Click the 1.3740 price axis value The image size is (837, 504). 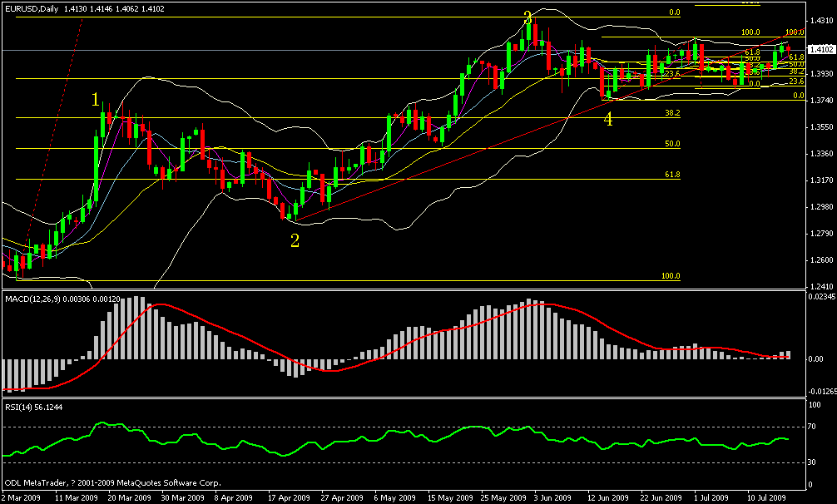click(x=821, y=101)
